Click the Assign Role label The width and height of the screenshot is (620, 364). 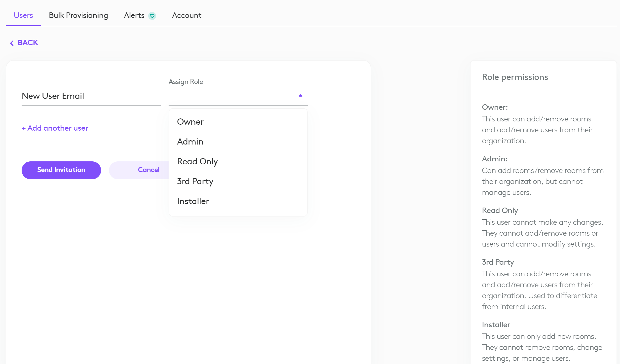[186, 82]
